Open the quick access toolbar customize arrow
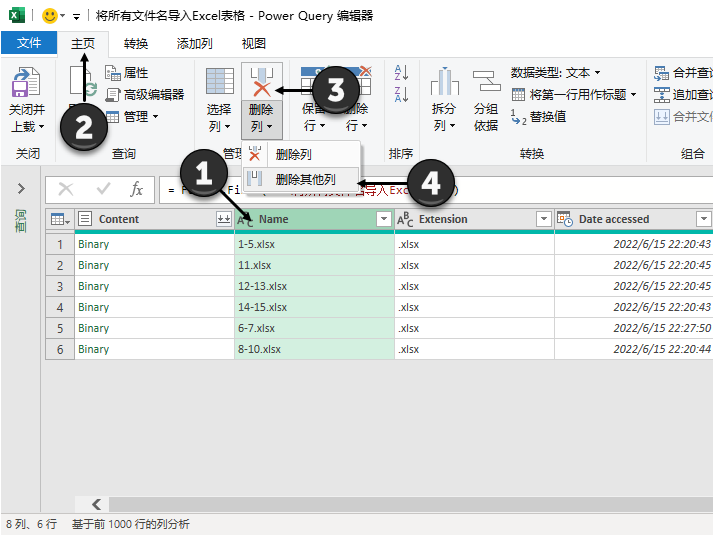Screen dimensions: 713x536 [76, 17]
